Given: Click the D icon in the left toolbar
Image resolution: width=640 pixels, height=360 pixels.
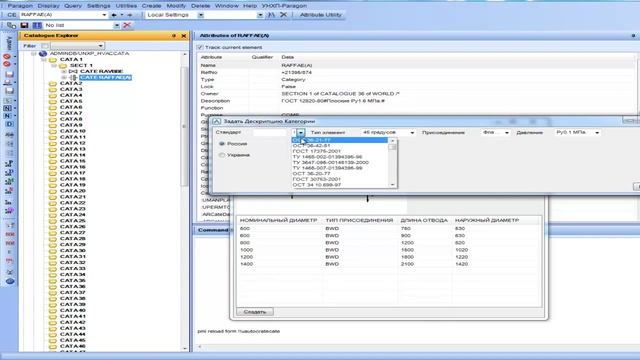Looking at the screenshot, I should click(x=9, y=124).
